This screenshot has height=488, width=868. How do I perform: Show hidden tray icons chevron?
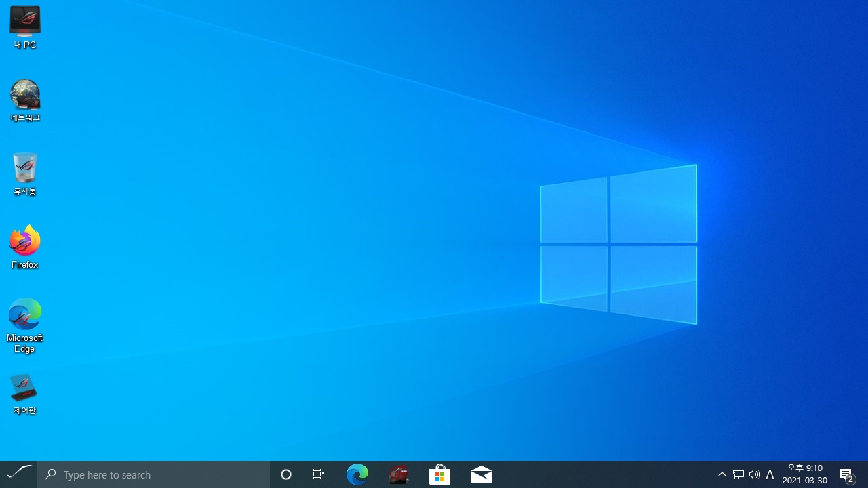[x=722, y=474]
